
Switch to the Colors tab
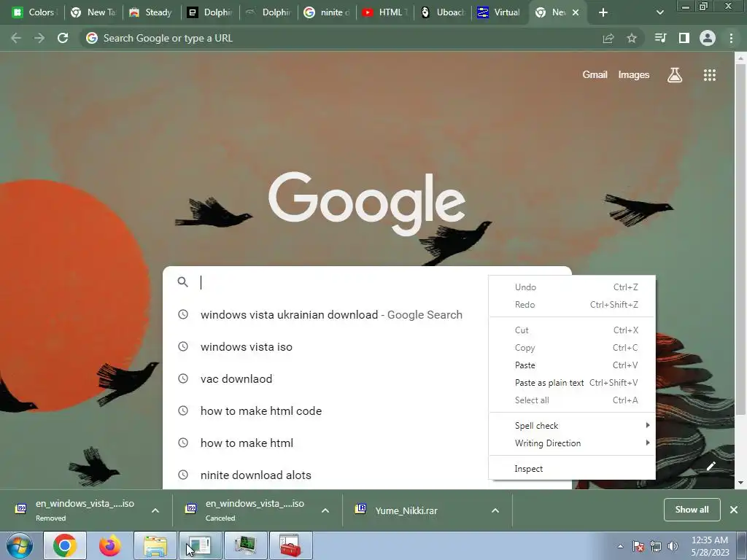[x=34, y=12]
